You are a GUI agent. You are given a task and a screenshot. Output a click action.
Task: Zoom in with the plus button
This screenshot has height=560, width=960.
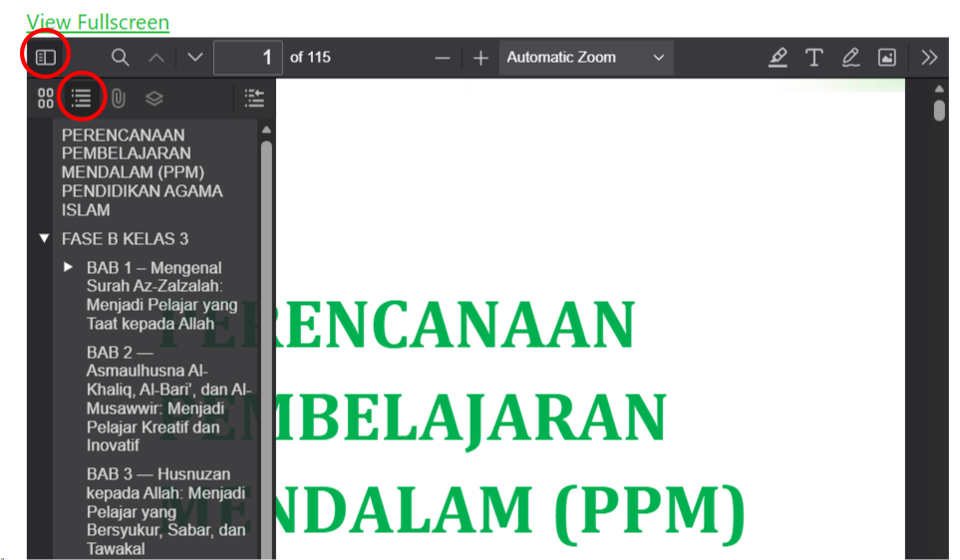pos(480,58)
